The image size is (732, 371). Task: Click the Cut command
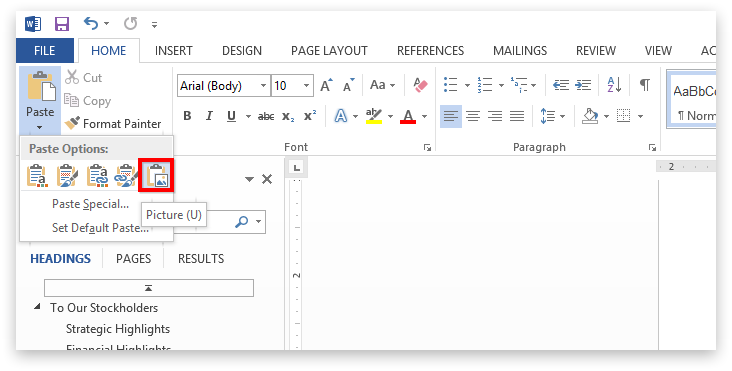(x=84, y=77)
